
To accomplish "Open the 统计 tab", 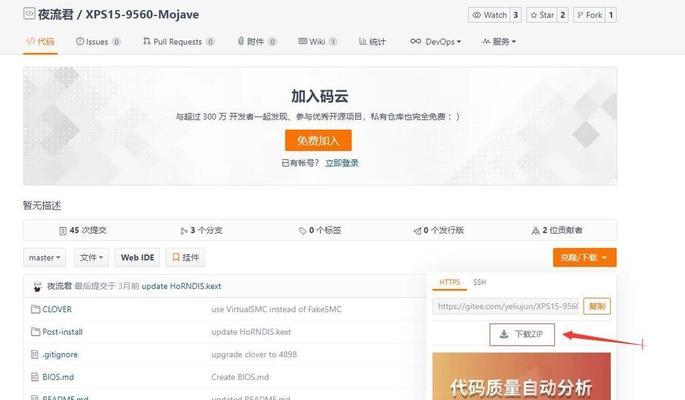I will tap(372, 41).
